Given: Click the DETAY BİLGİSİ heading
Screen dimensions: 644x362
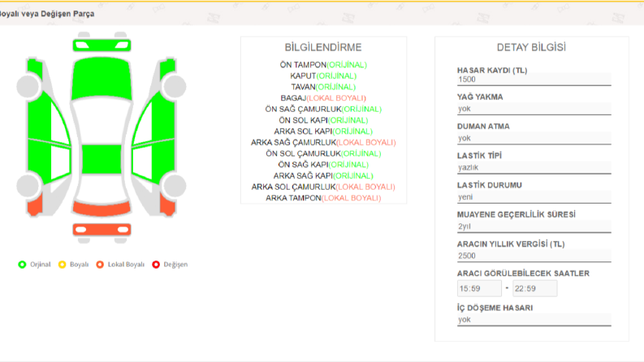Looking at the screenshot, I should (531, 47).
